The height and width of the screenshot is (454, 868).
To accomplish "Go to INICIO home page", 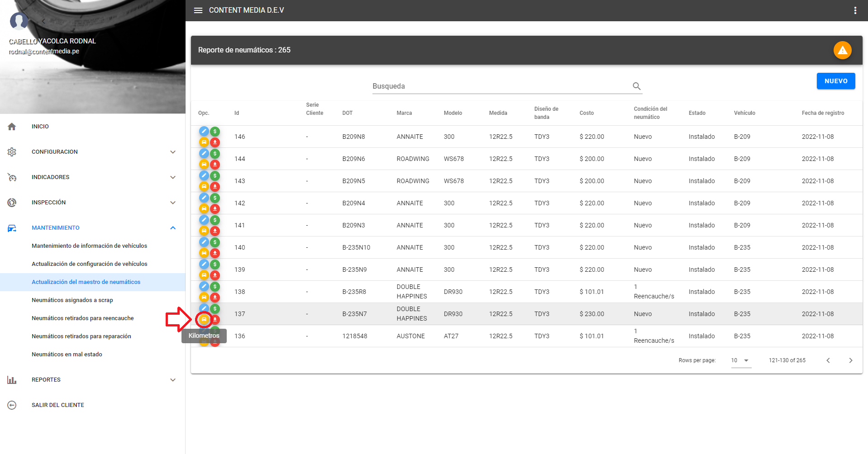I will point(40,127).
